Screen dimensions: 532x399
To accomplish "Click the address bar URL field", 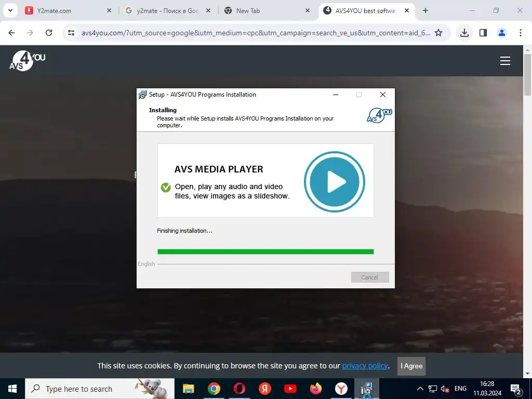I will coord(256,33).
